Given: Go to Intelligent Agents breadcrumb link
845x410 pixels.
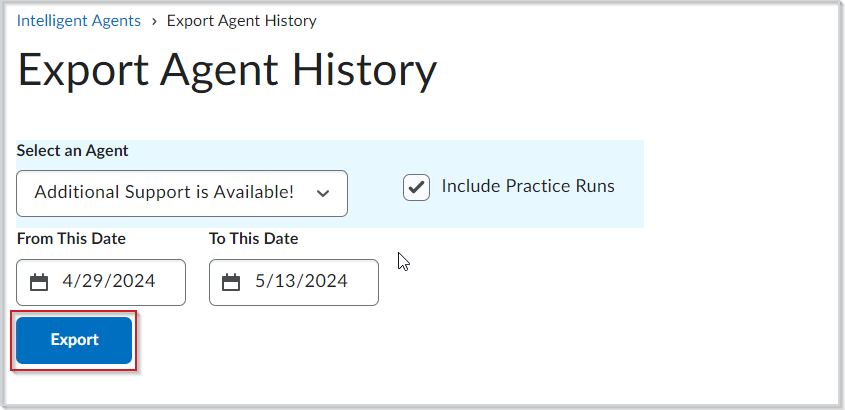Looking at the screenshot, I should point(79,21).
